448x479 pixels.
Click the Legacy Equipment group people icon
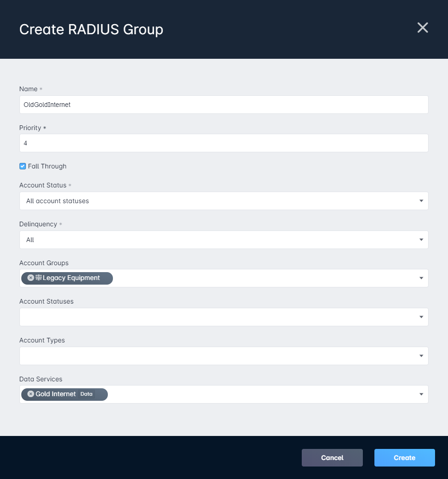click(38, 277)
